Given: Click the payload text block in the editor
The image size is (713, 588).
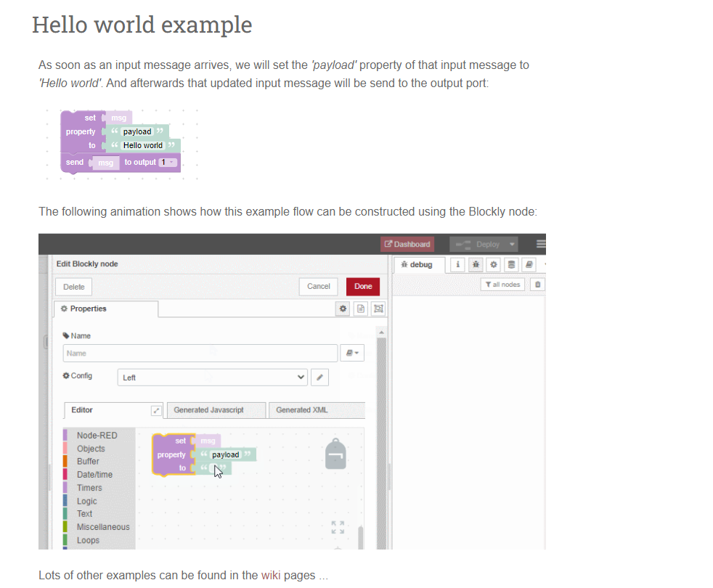Looking at the screenshot, I should point(225,454).
